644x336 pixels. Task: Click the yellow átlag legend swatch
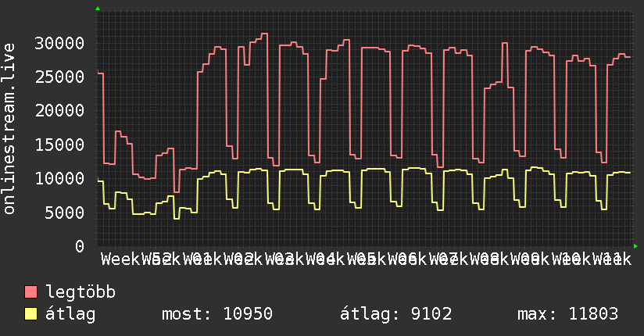pyautogui.click(x=30, y=314)
